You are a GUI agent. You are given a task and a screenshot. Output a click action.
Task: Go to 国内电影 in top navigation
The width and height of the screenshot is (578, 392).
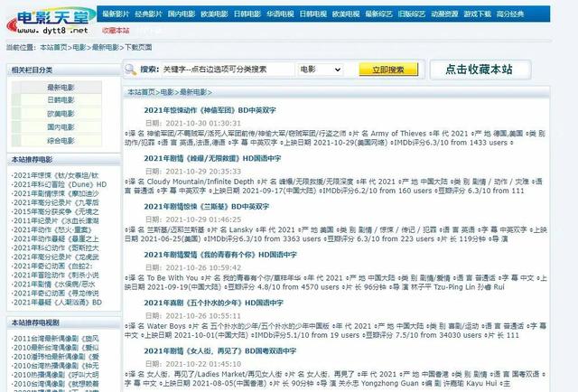click(x=182, y=14)
